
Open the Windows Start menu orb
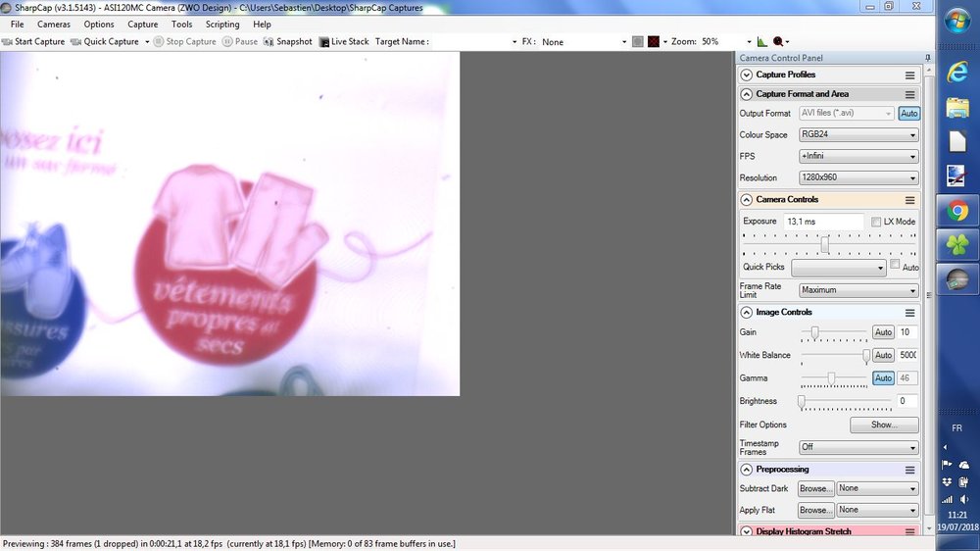pyautogui.click(x=957, y=22)
